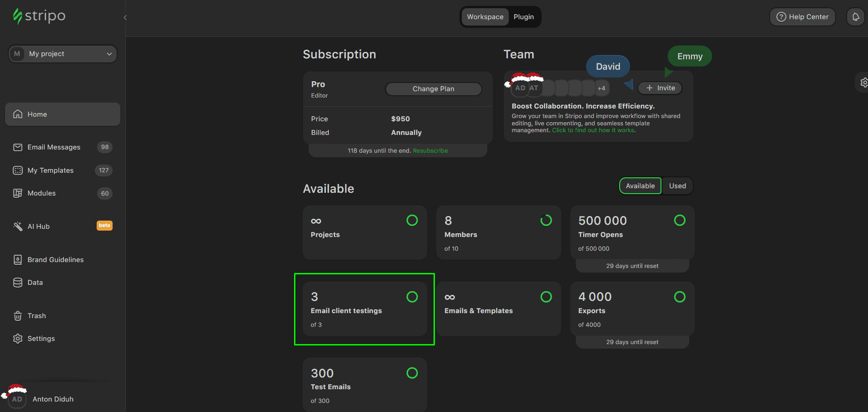
Task: Open the notifications bell
Action: [856, 17]
